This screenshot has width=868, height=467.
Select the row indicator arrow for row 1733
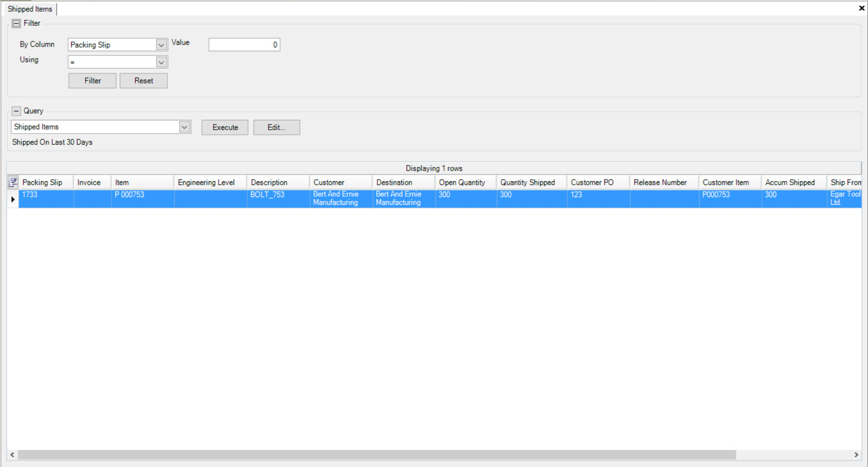click(13, 199)
